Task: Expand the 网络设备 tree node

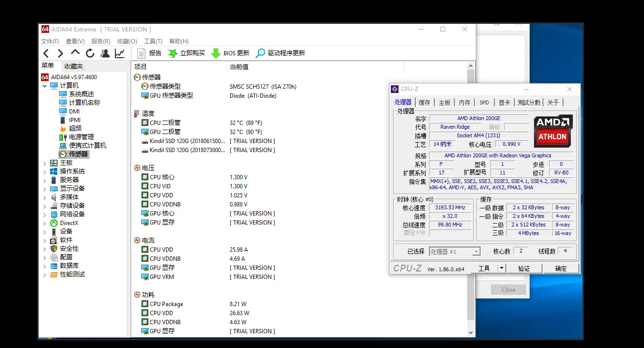Action: click(45, 215)
